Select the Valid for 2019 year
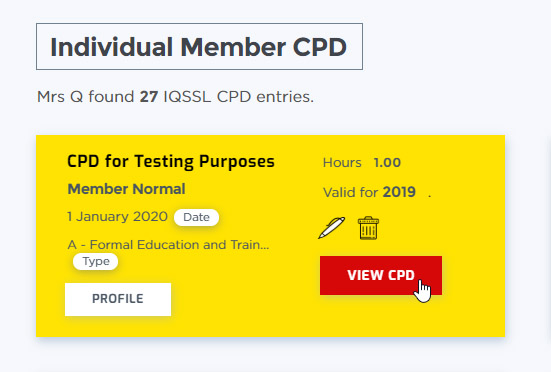Screen dimensions: 551x372 point(399,192)
